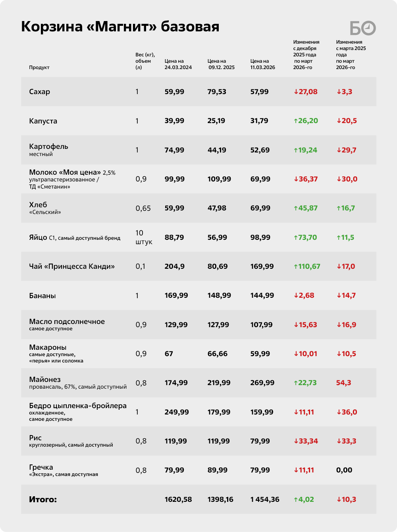Image resolution: width=397 pixels, height=532 pixels.
Task: Click the total price 1 454,36
Action: pyautogui.click(x=265, y=499)
